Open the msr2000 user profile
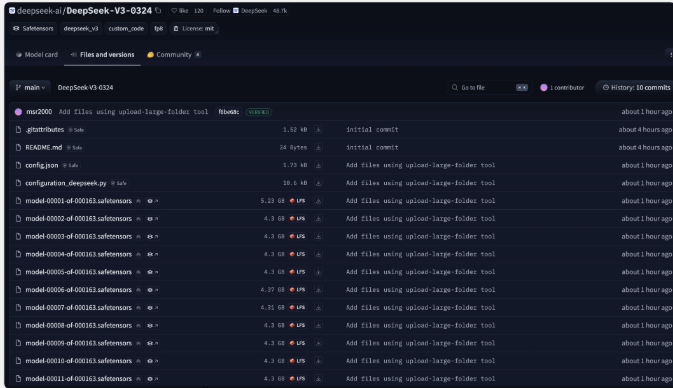The height and width of the screenshot is (388, 673). point(39,112)
